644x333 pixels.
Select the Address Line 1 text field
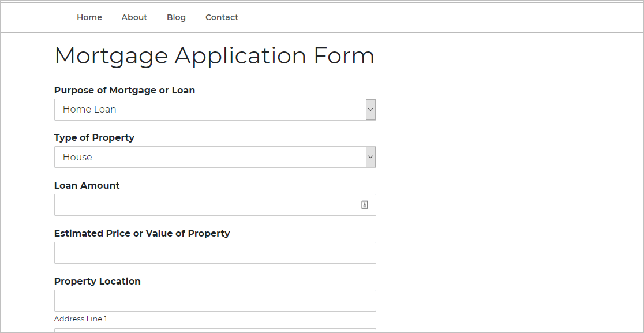215,301
